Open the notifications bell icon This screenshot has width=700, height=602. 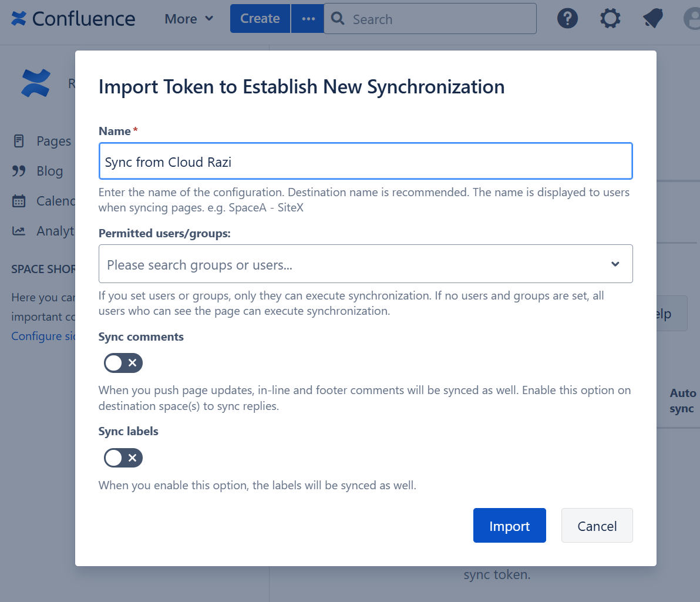(652, 19)
